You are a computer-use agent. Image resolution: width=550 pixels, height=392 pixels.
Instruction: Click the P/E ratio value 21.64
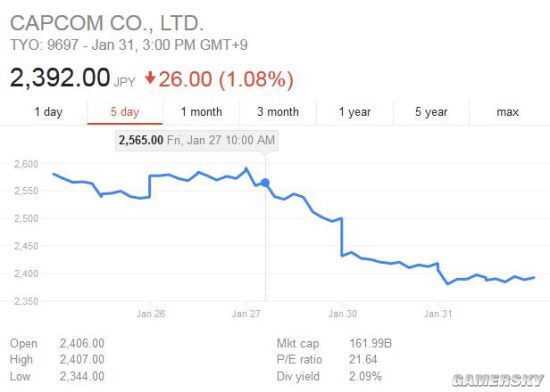[363, 359]
